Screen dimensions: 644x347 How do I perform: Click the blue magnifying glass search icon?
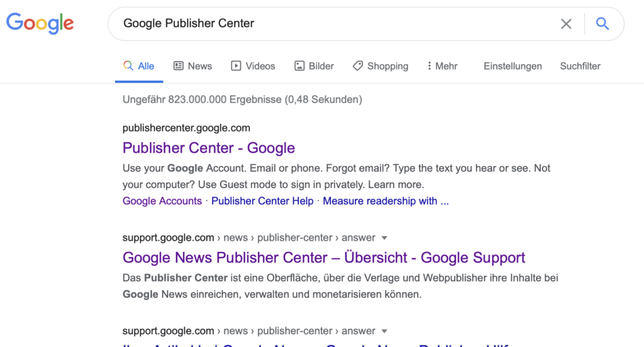602,24
